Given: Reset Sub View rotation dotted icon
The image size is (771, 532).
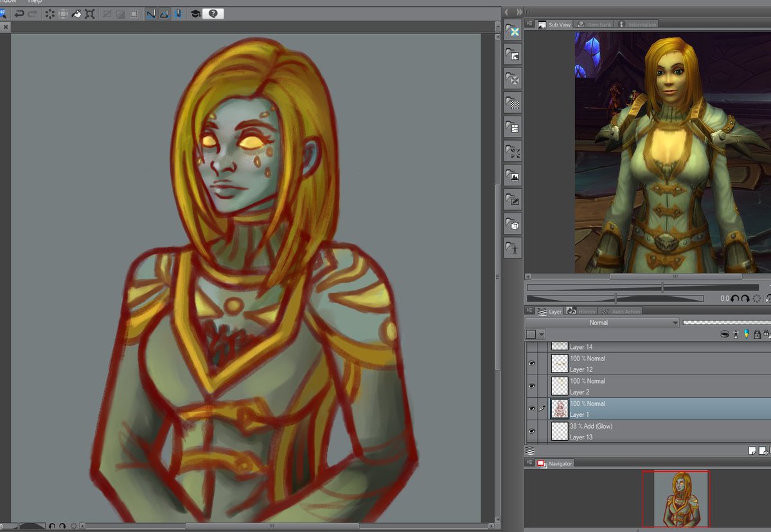Looking at the screenshot, I should click(756, 298).
